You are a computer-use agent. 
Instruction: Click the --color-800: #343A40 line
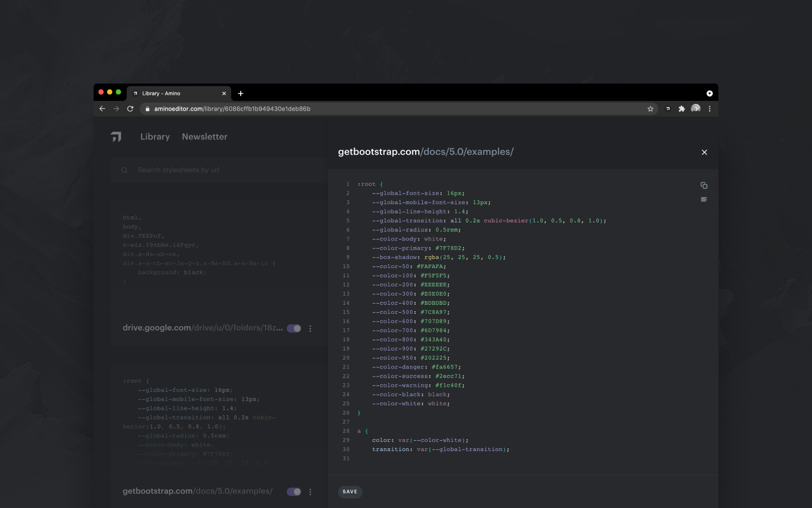pyautogui.click(x=411, y=339)
